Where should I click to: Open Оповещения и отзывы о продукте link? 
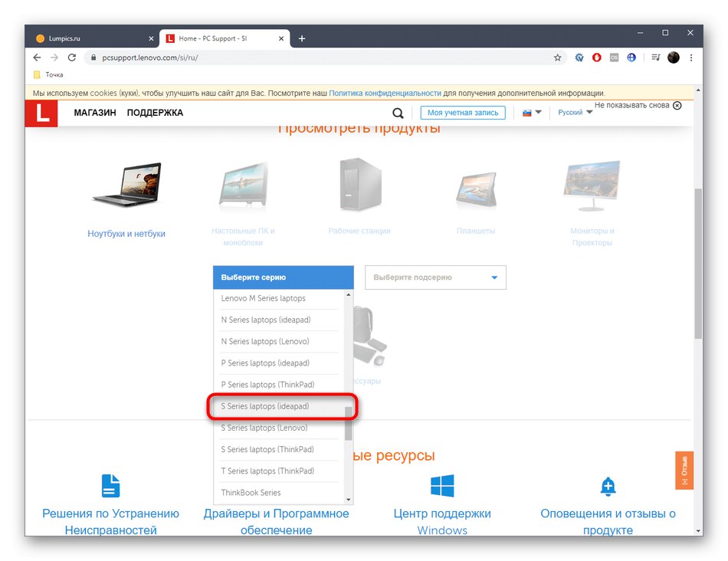(x=608, y=521)
